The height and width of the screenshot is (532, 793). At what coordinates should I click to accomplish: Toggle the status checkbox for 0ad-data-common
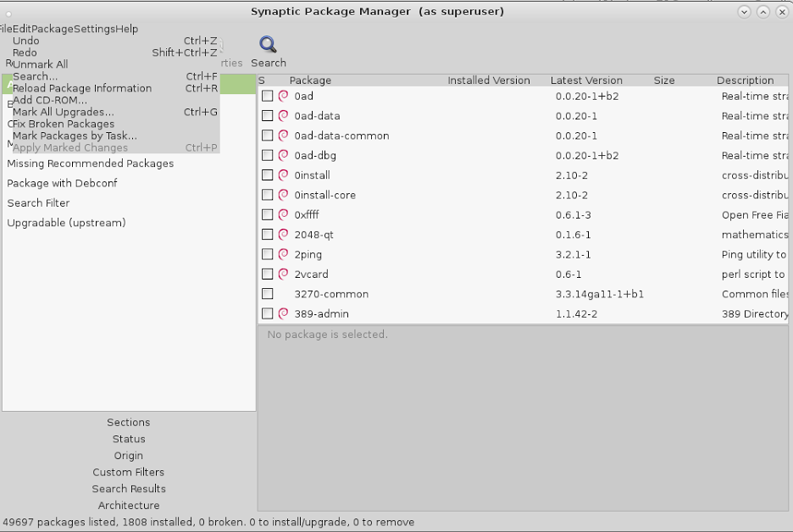tap(268, 136)
